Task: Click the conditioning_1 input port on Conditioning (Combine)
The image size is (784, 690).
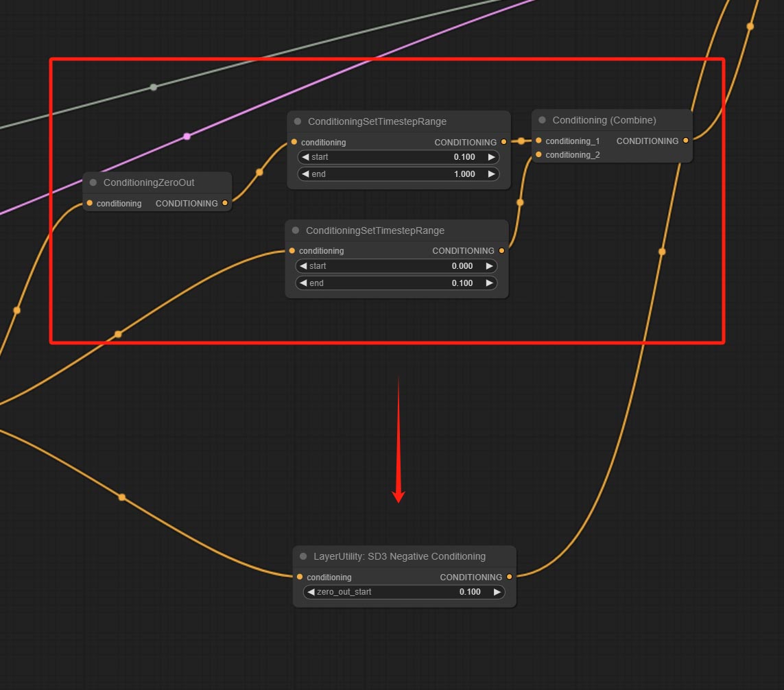Action: 538,141
